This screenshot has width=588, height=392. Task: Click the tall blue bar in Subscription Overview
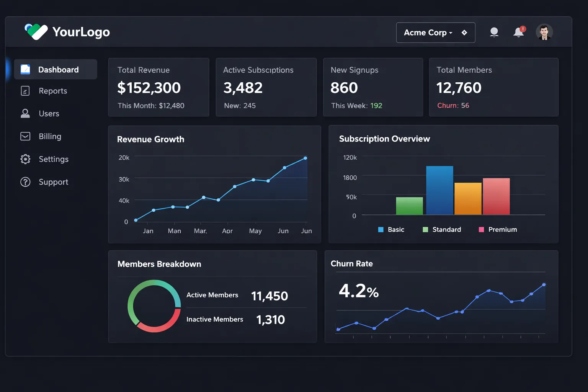tap(439, 190)
